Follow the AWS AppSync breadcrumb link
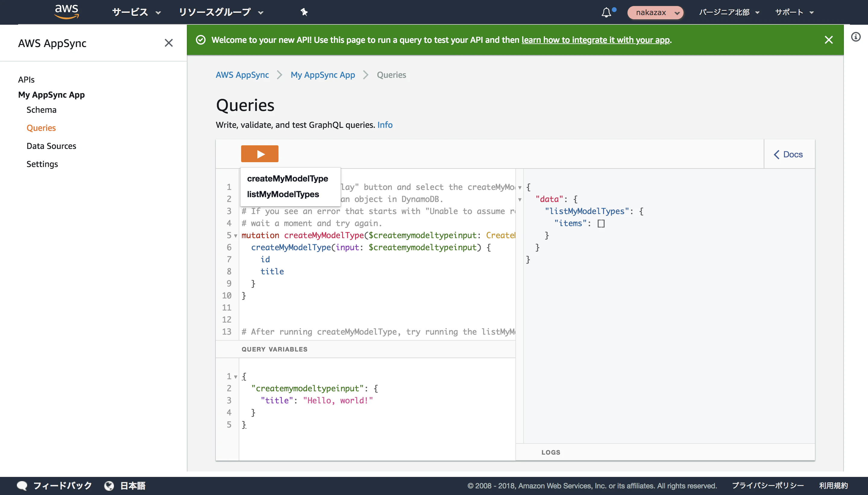 click(242, 75)
